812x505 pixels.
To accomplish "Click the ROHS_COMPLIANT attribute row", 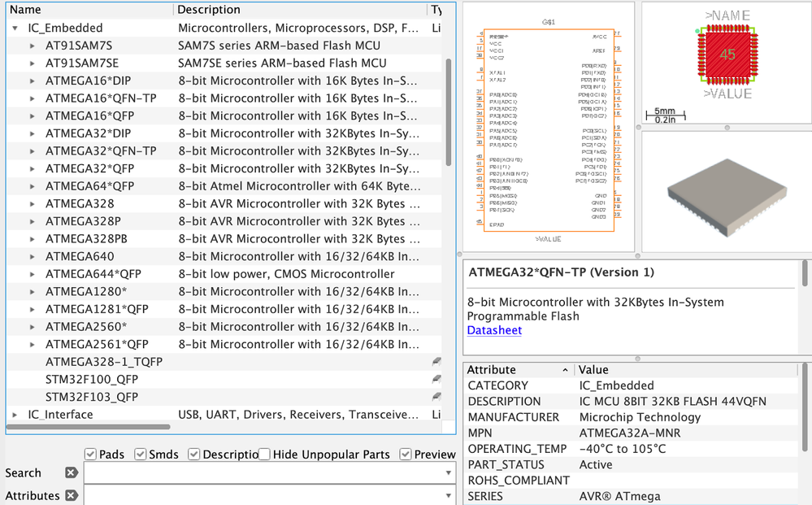I will pos(632,481).
